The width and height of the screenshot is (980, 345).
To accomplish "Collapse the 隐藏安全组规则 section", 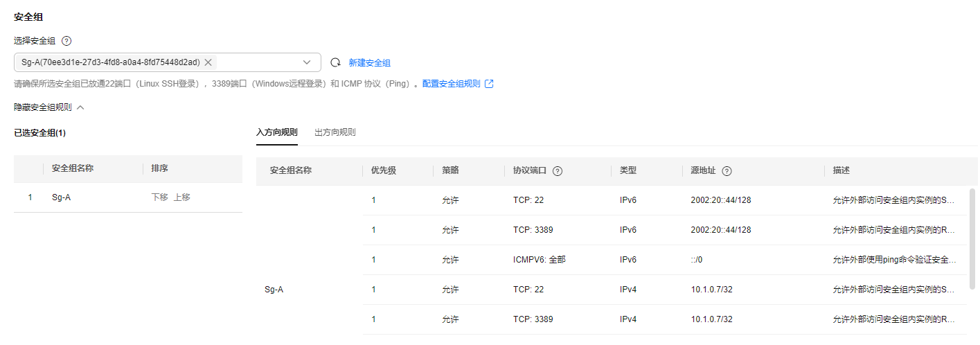I will [48, 107].
